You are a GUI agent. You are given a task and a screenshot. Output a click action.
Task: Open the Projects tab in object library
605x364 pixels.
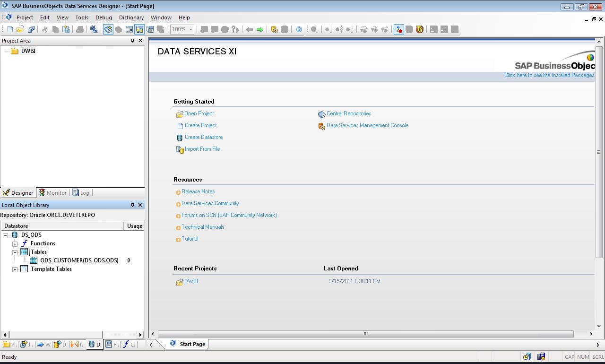pyautogui.click(x=9, y=344)
